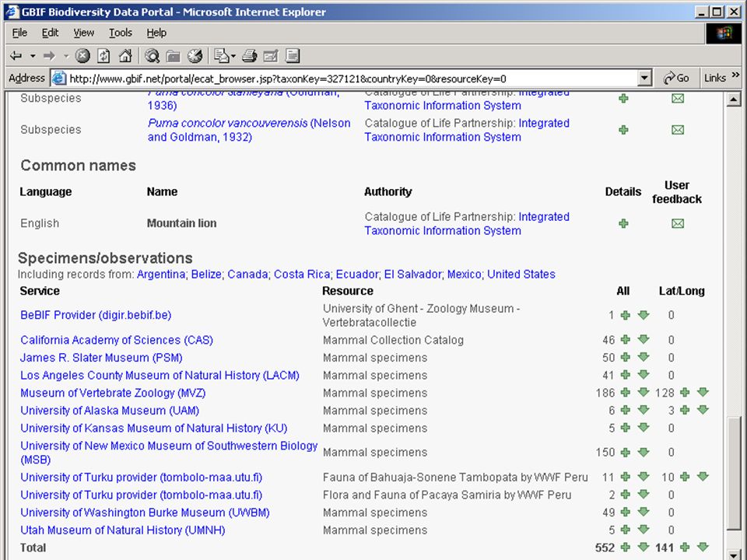Open the address bar dropdown arrow
This screenshot has width=747, height=560.
tap(644, 78)
